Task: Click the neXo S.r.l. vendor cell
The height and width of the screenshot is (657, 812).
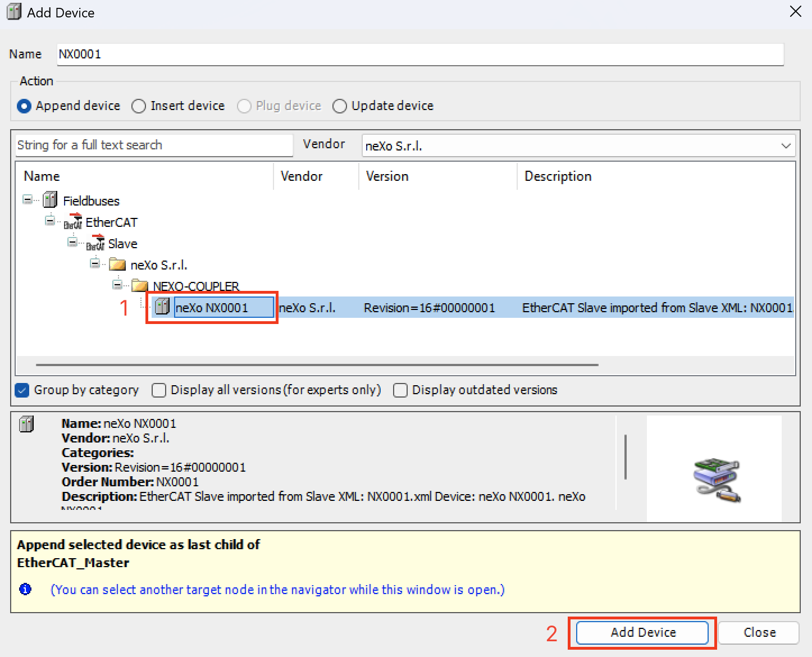Action: point(307,308)
